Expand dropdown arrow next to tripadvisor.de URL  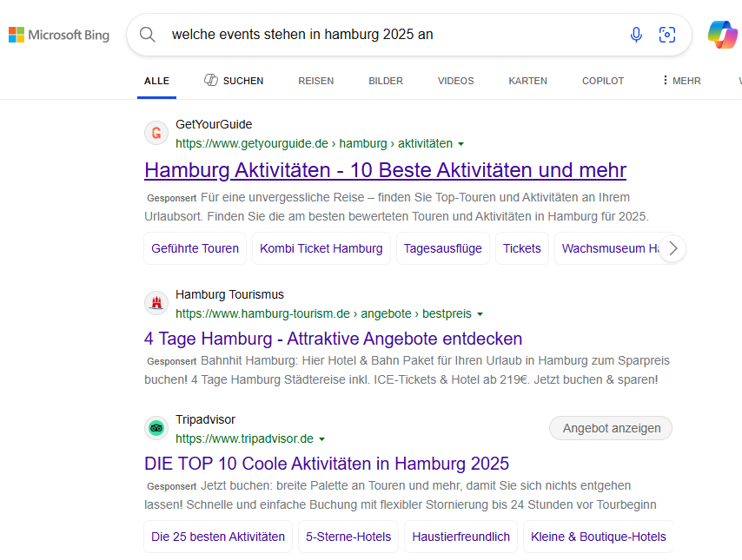(x=322, y=439)
